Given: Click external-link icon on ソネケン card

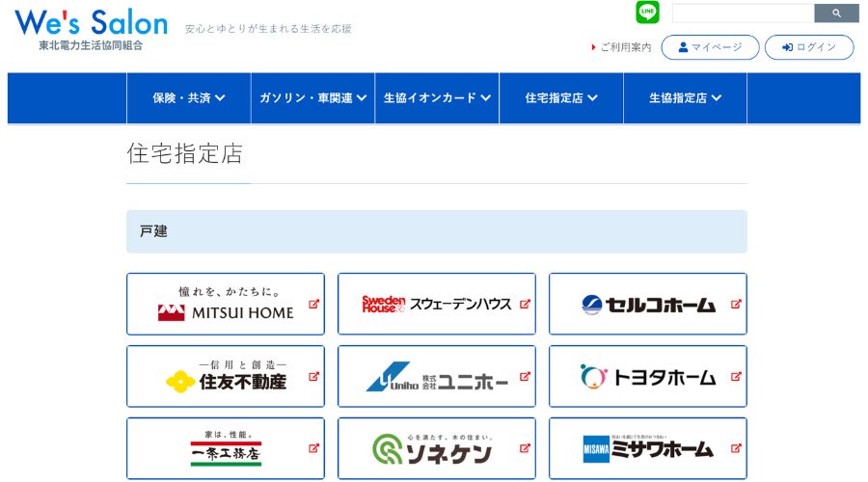Looking at the screenshot, I should [525, 448].
